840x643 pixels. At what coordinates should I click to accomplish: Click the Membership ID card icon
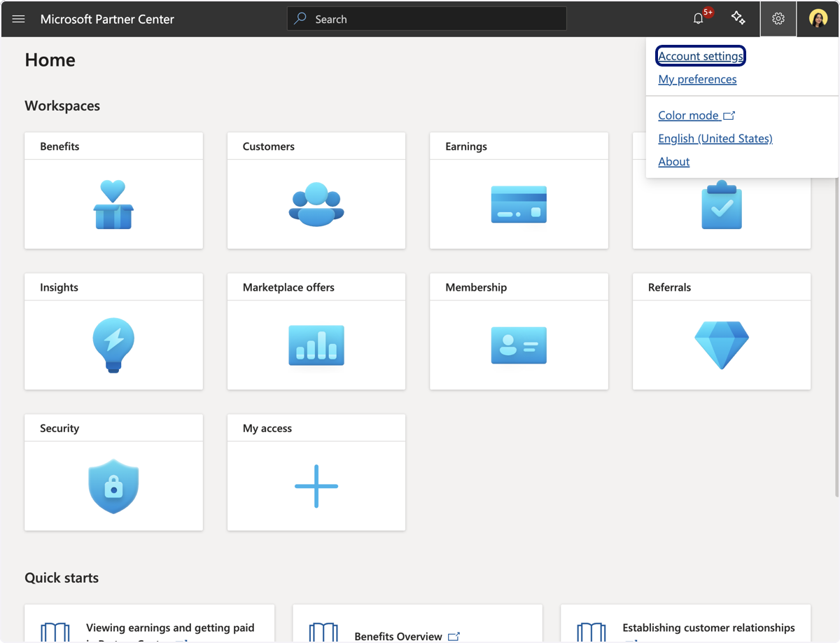[519, 345]
